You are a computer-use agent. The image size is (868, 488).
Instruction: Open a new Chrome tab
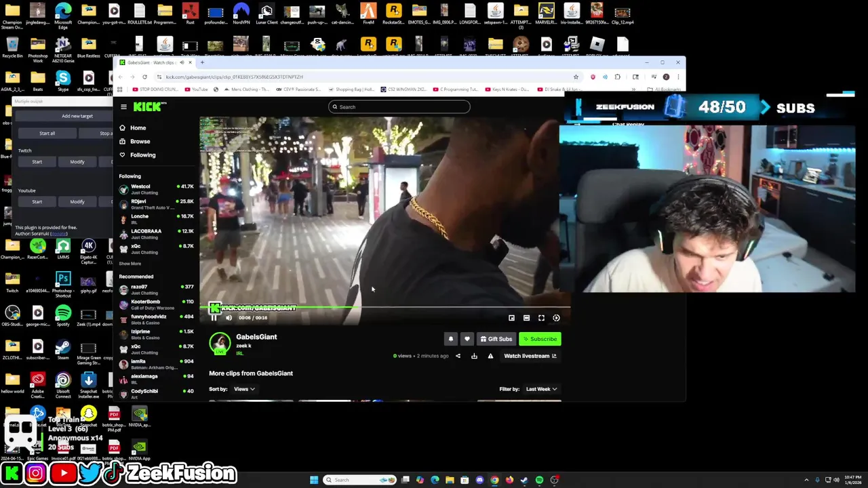202,62
